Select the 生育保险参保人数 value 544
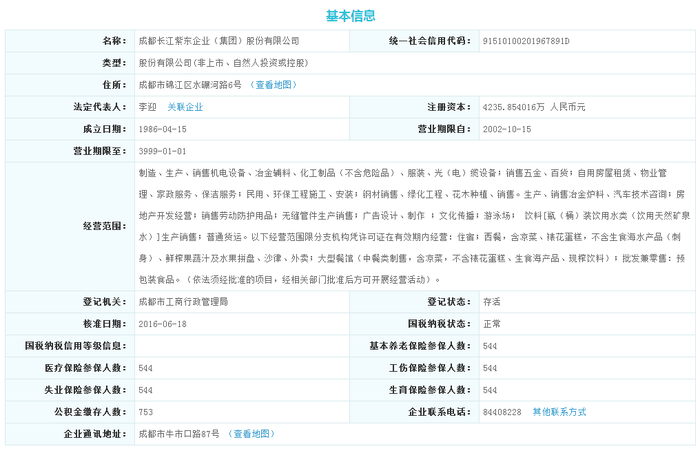The height and width of the screenshot is (453, 700). pyautogui.click(x=490, y=390)
